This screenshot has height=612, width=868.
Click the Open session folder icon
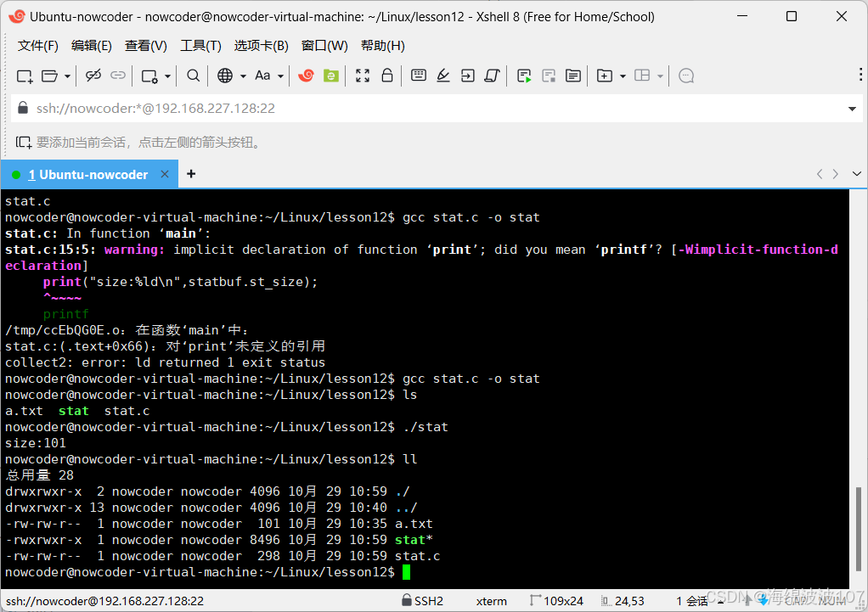49,76
